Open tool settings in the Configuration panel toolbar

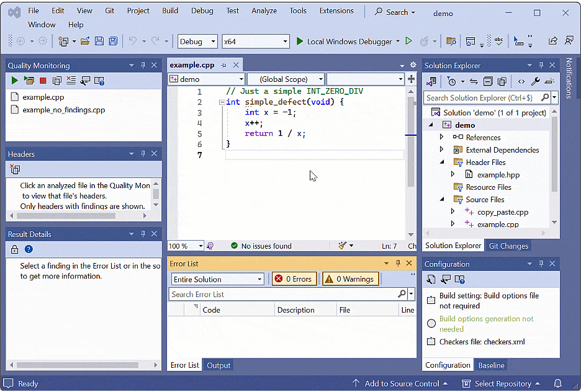(444, 280)
